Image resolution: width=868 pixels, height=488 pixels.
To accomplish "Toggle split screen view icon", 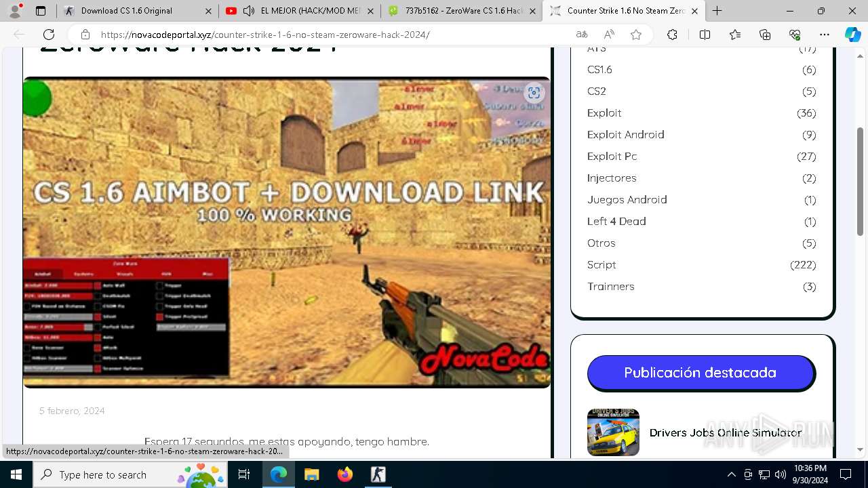I will 705,35.
